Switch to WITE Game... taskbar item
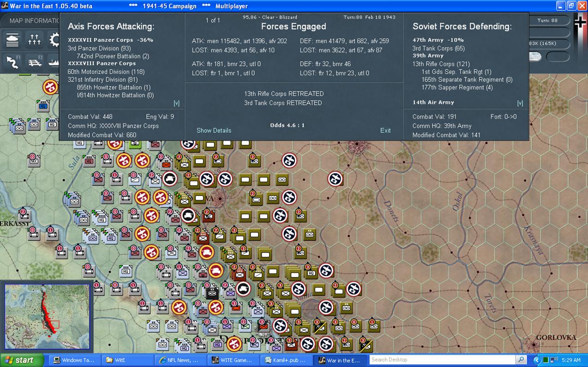The width and height of the screenshot is (588, 367). tap(232, 360)
